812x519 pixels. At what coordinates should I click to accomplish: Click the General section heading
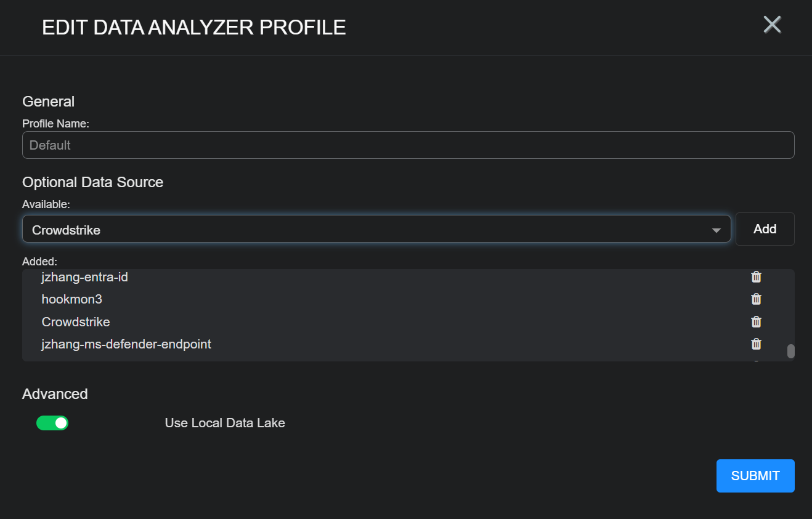click(48, 102)
